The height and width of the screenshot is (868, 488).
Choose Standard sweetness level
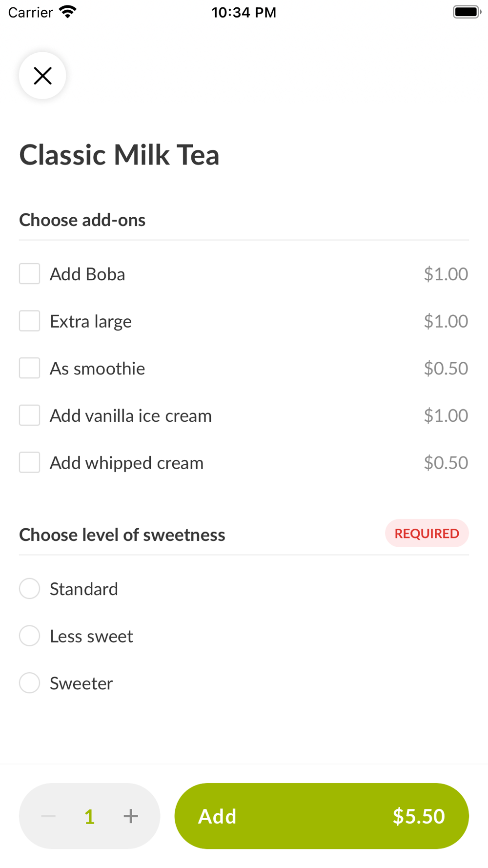(x=29, y=589)
